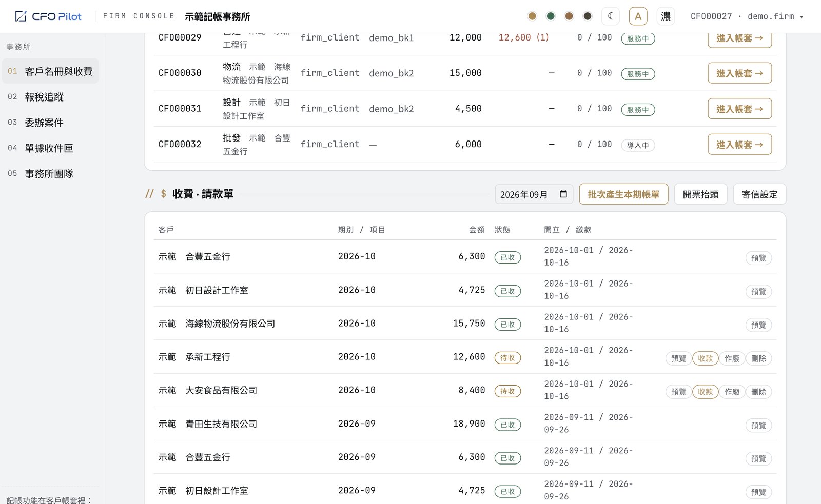Click the 收費 · 請款單 section heading

[x=203, y=194]
